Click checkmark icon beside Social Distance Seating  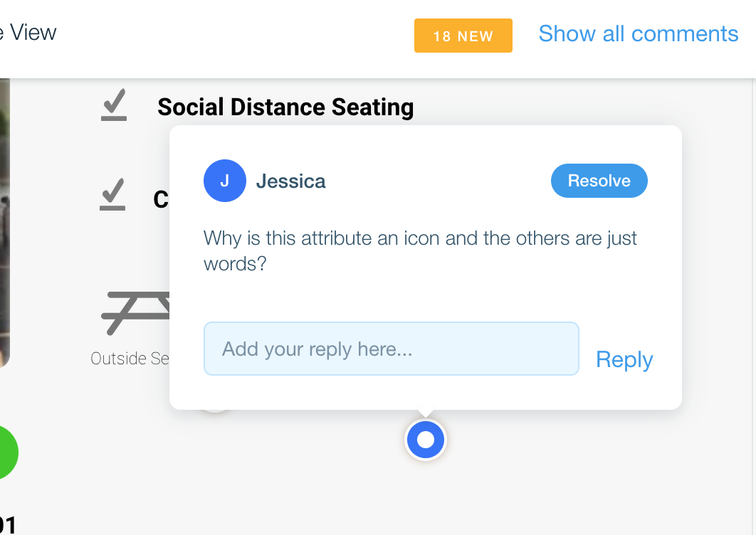point(114,105)
